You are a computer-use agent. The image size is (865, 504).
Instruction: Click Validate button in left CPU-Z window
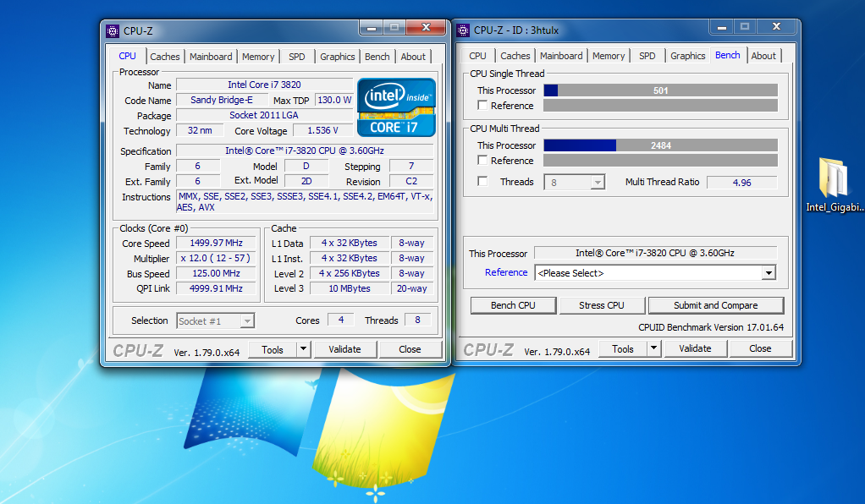(344, 349)
